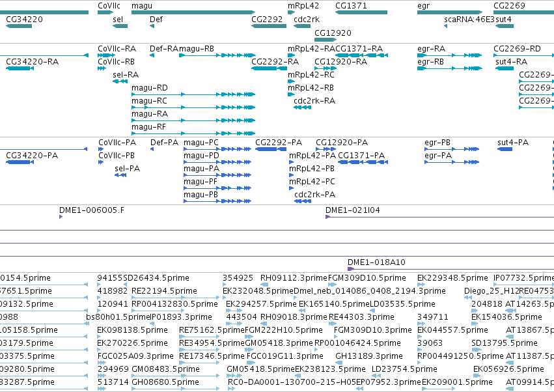This screenshot has height=392, width=554.
Task: Click the label 'RE44303.3prime'
Action: pos(361,316)
